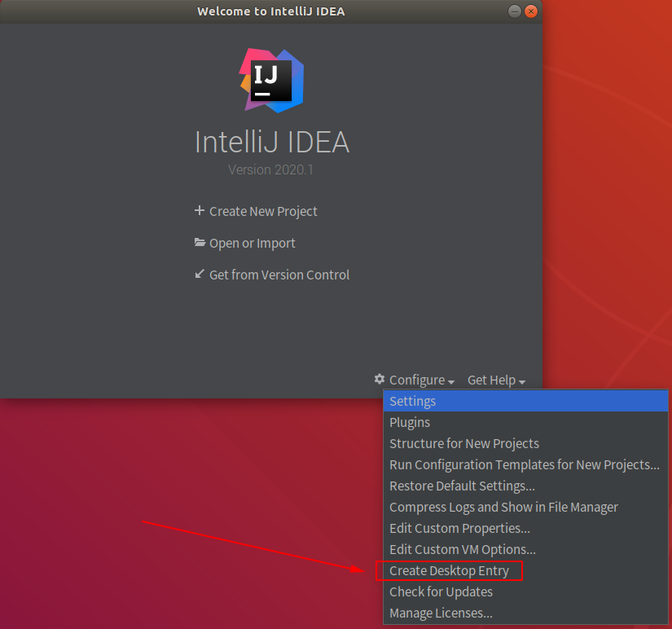The image size is (672, 629).
Task: Click the folder icon for Open or Import
Action: click(x=200, y=243)
